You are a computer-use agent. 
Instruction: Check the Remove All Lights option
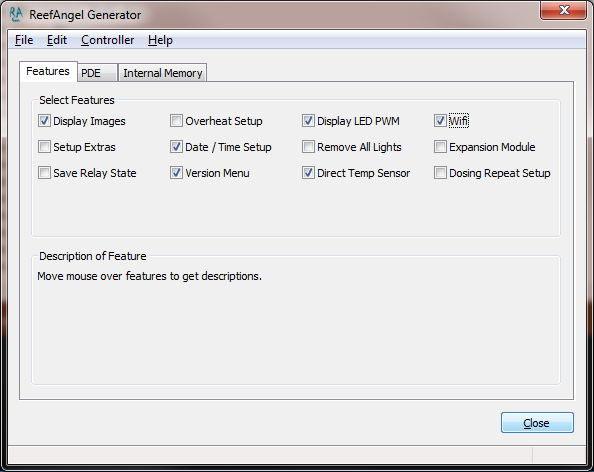tap(308, 147)
